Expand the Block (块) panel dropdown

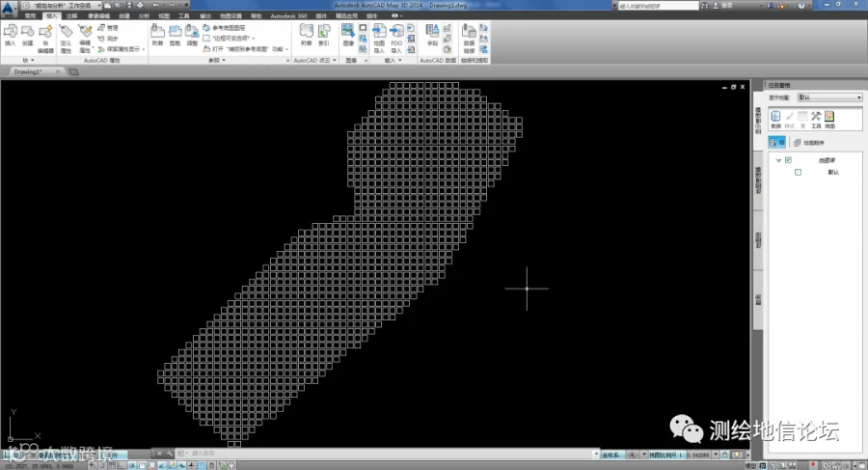[x=28, y=60]
